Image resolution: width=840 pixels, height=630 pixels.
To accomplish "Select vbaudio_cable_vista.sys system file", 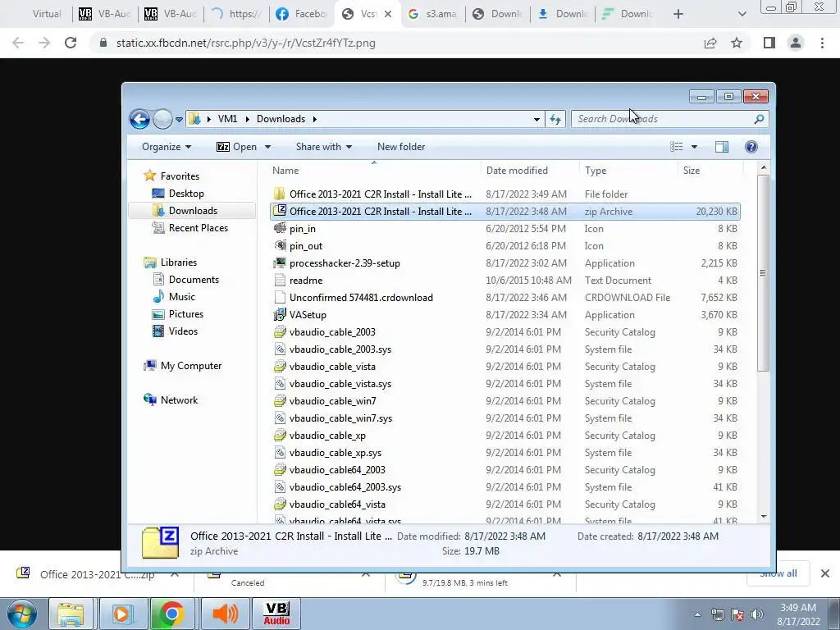I will tap(340, 384).
